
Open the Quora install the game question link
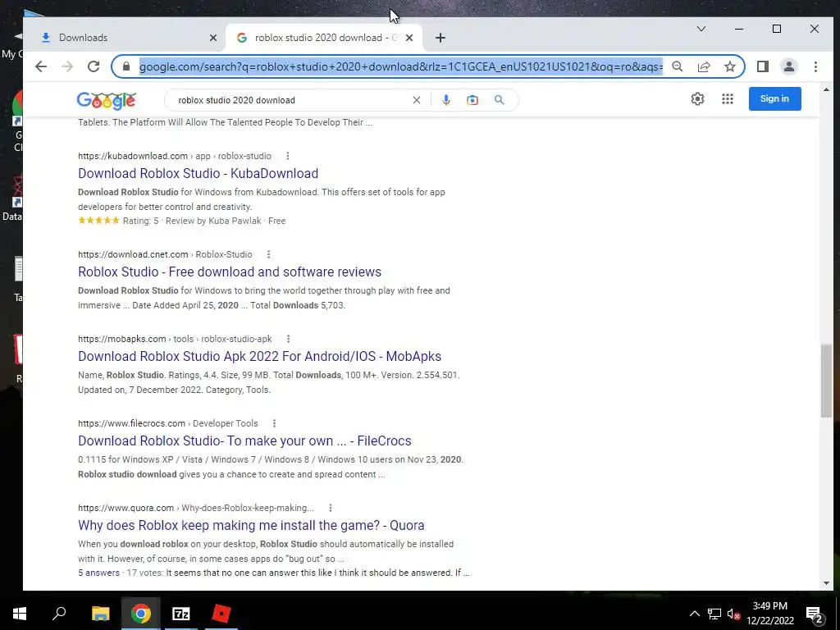[x=251, y=526]
